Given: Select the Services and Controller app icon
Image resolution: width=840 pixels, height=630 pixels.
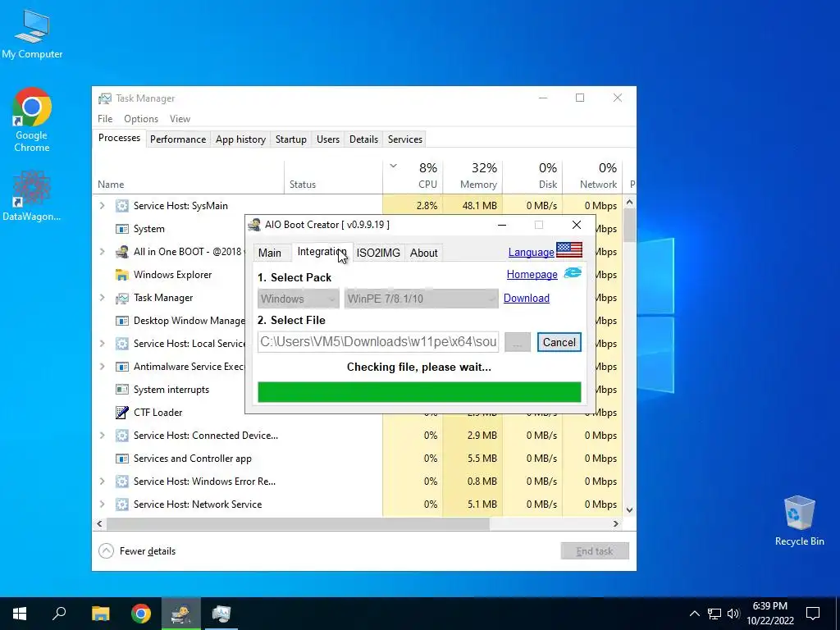Looking at the screenshot, I should tap(122, 459).
